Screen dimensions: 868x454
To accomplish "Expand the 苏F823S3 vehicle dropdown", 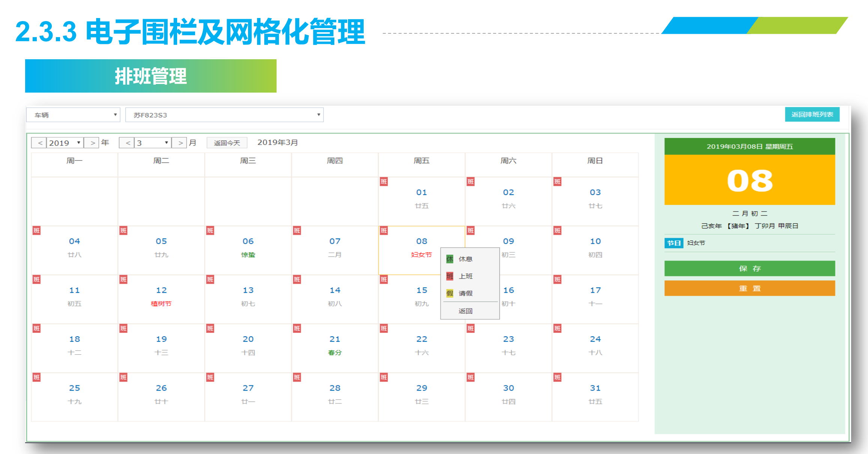I will 224,115.
